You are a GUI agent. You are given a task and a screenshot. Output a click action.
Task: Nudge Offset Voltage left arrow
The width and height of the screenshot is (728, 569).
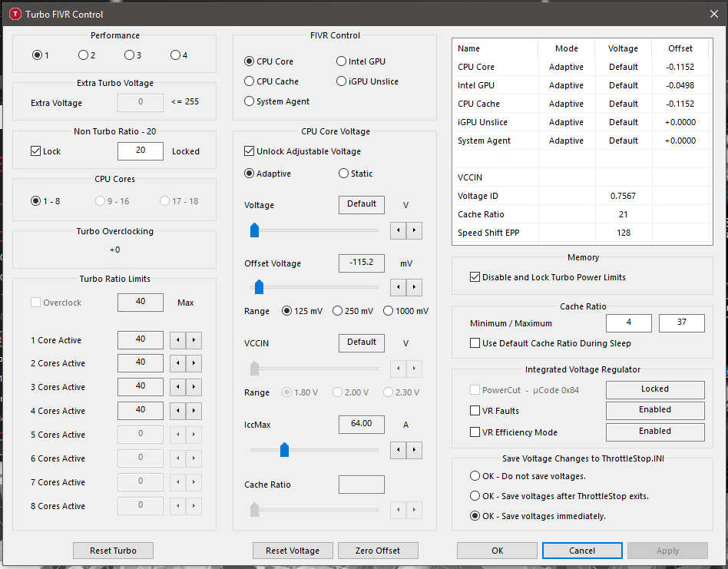click(399, 287)
